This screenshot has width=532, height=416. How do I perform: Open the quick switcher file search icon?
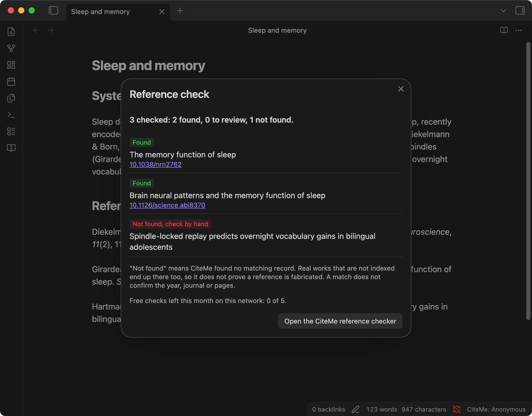tap(11, 32)
